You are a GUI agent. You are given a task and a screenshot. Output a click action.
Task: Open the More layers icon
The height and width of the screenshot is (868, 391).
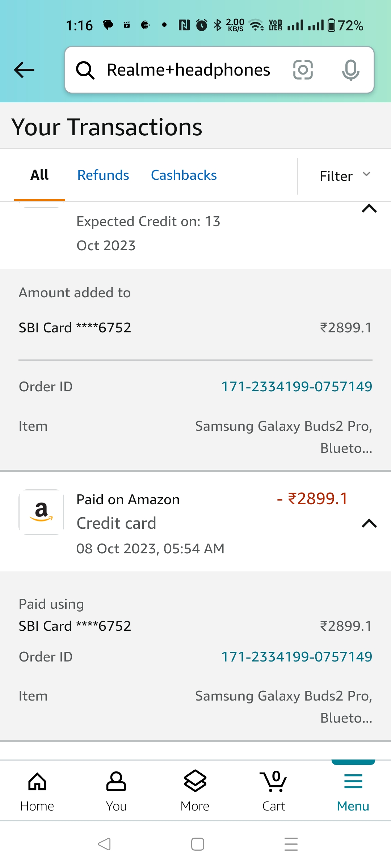195,791
